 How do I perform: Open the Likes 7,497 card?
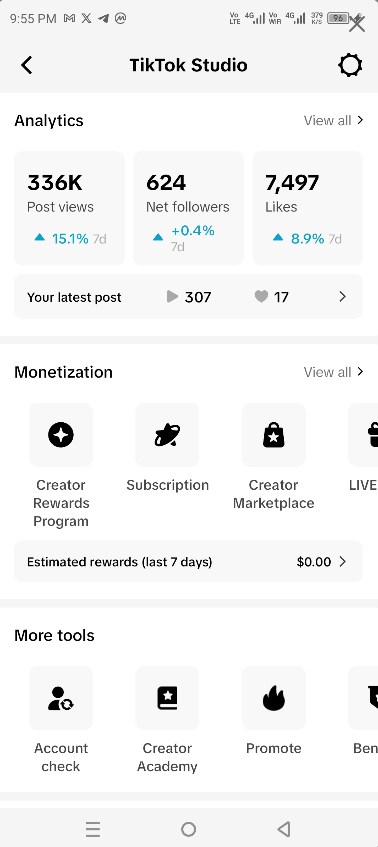[308, 208]
